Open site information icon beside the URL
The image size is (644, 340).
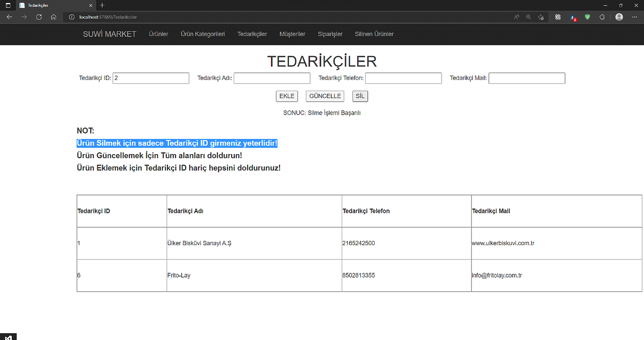(71, 17)
